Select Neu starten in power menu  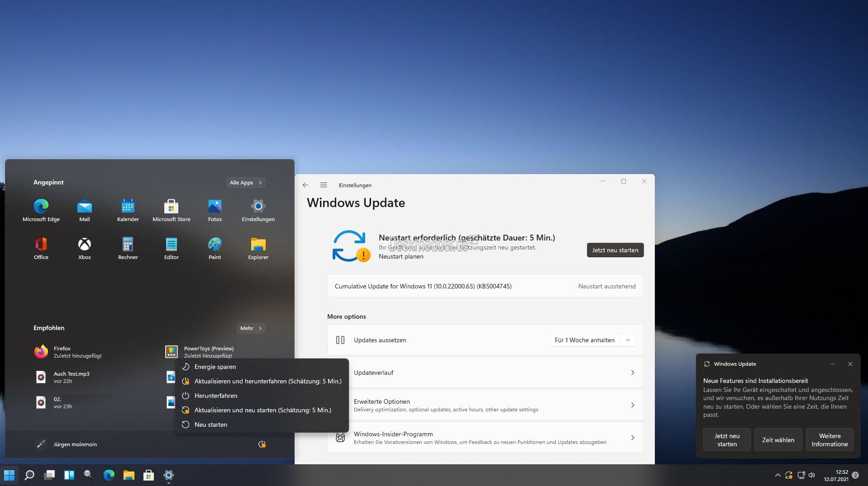(262, 425)
